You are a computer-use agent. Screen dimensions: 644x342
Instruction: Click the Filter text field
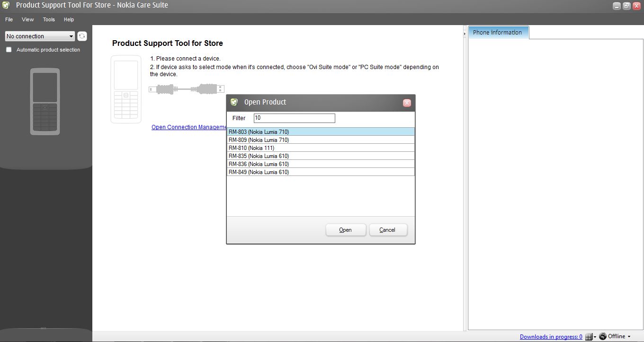click(x=294, y=118)
